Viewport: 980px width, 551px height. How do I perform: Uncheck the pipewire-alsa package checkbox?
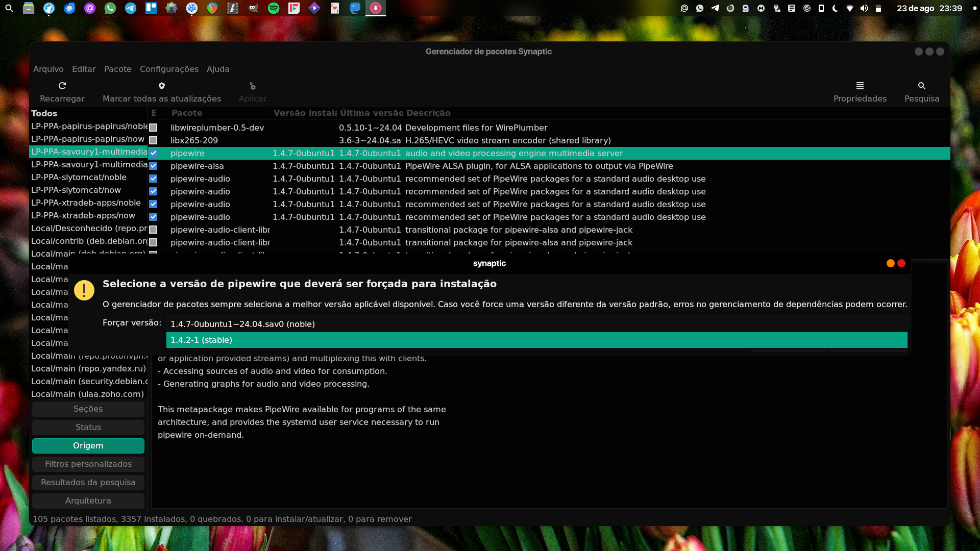click(153, 166)
